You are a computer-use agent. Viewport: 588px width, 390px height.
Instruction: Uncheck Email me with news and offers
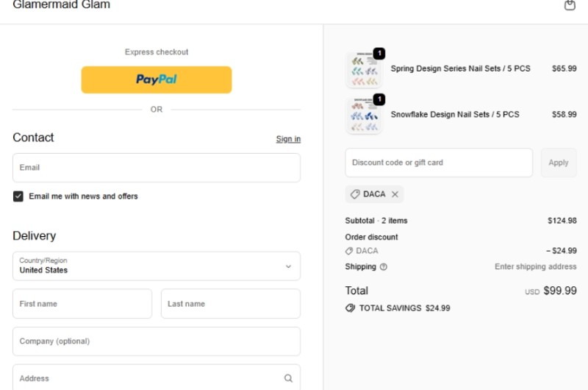point(18,196)
